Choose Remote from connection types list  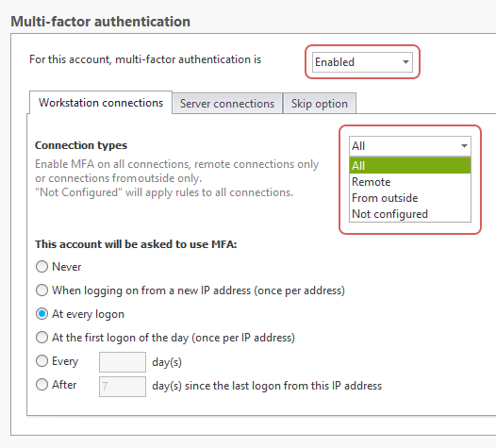410,182
